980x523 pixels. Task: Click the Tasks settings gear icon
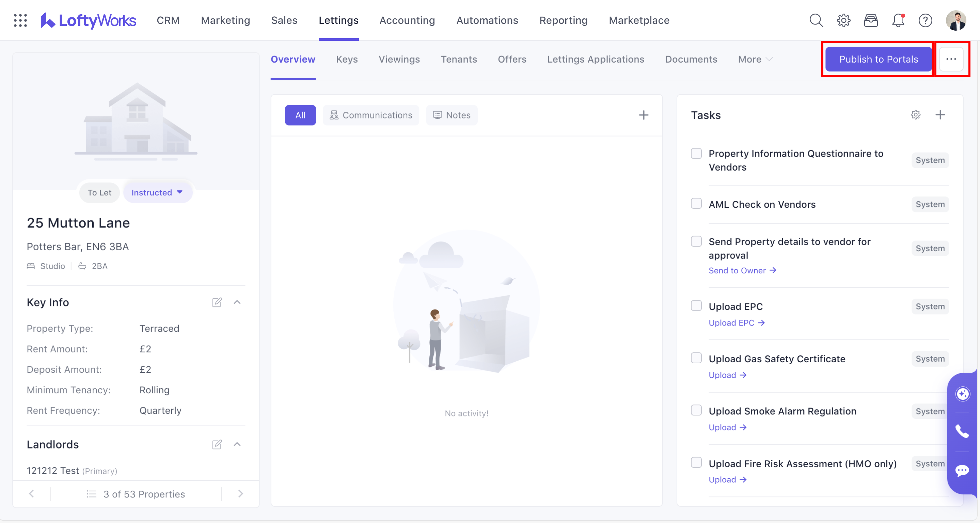coord(915,115)
